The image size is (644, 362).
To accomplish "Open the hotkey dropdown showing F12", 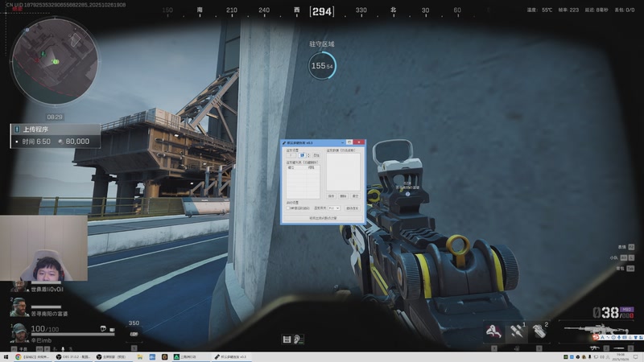I will 334,208.
